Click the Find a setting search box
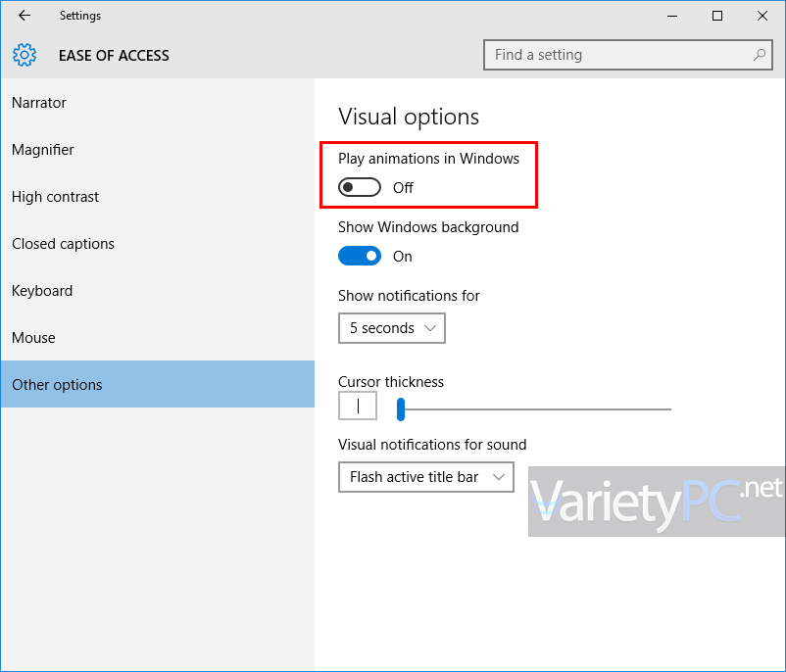786x672 pixels. [x=617, y=55]
